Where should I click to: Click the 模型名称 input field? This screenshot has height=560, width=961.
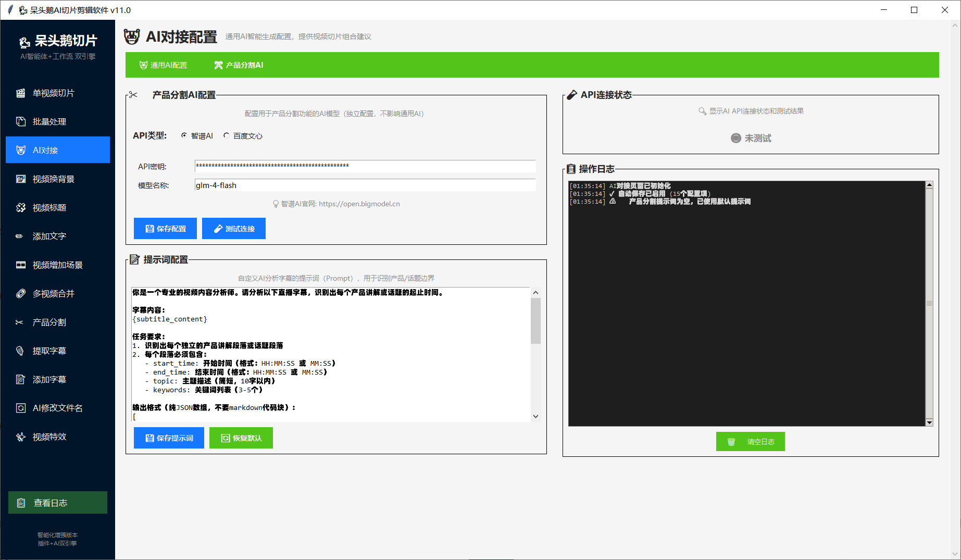[x=365, y=185]
